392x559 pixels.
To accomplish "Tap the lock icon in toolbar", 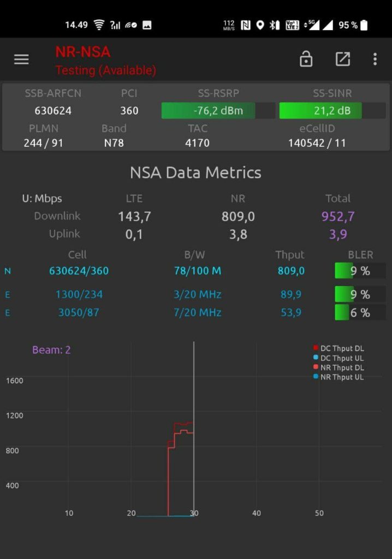I will pyautogui.click(x=306, y=60).
